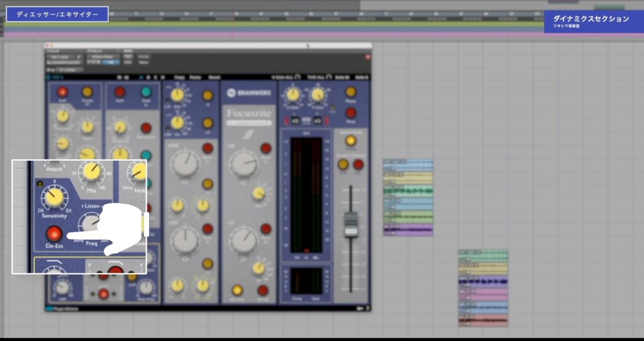This screenshot has height=341, width=644.
Task: Toggle the amber Phase button in output section
Action: click(351, 92)
